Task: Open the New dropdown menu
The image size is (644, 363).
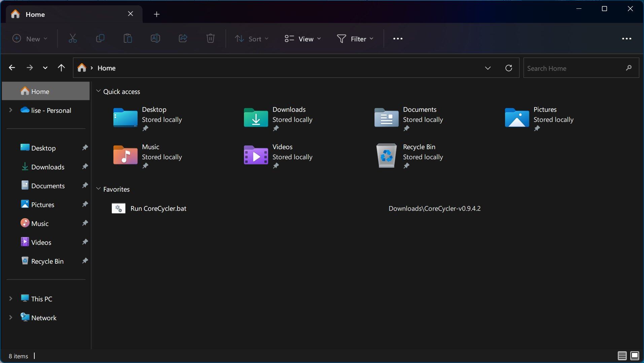Action: click(x=30, y=39)
